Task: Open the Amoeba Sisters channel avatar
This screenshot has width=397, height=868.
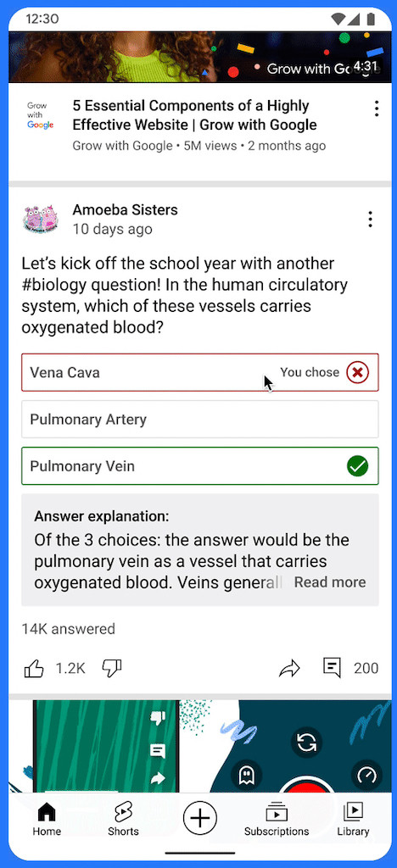Action: click(x=41, y=219)
